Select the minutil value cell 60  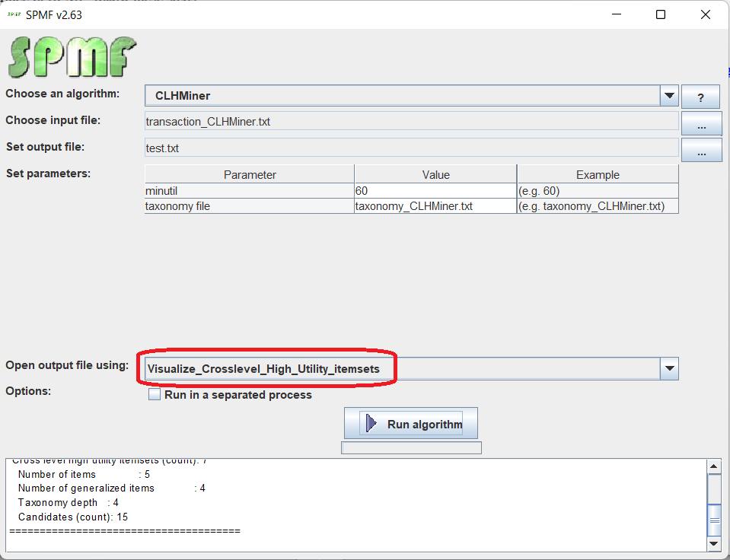pyautogui.click(x=435, y=191)
